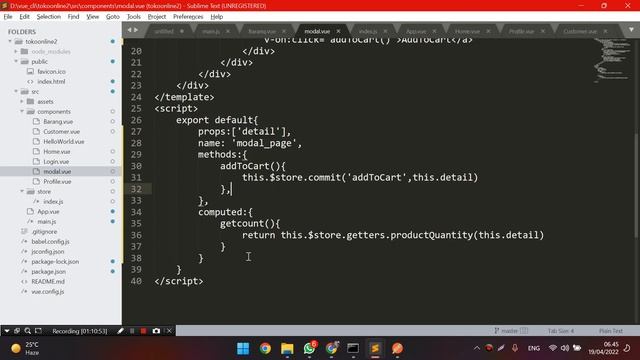
Task: Stop recording with the red square
Action: (x=143, y=331)
